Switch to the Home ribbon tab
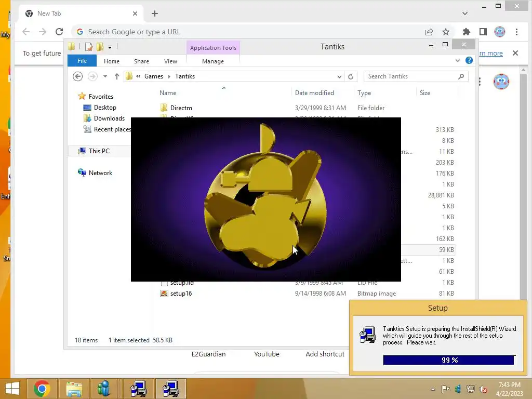Screen dimensions: 532x399 [x=112, y=61]
